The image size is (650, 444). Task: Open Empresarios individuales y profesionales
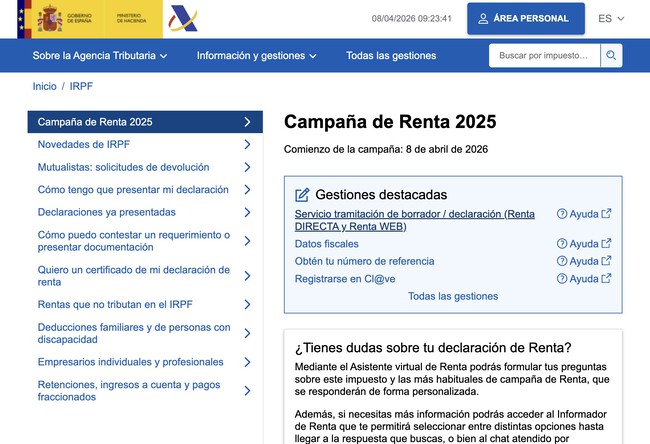tap(145, 362)
